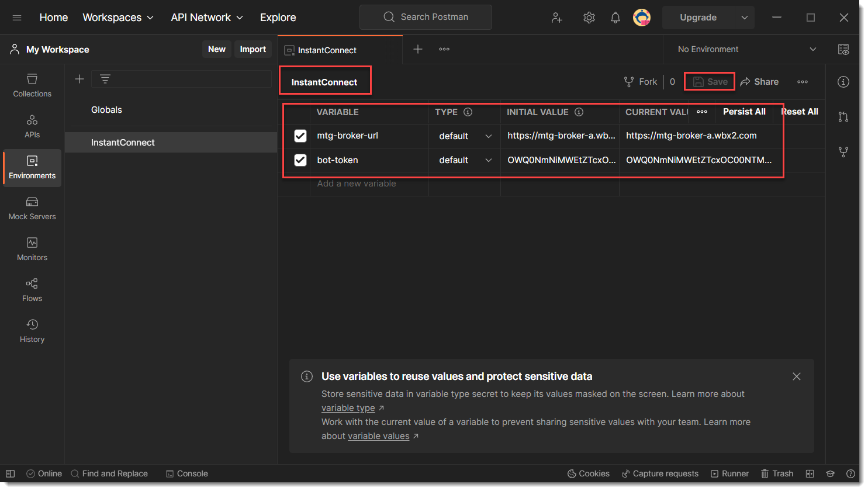Open the settings gear icon
The width and height of the screenshot is (868, 491).
click(x=589, y=18)
